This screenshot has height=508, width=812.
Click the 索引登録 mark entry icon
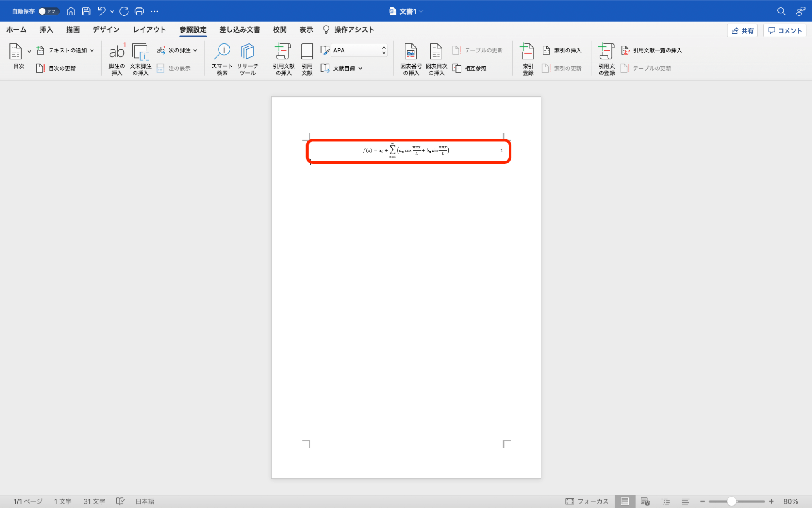[x=528, y=59]
